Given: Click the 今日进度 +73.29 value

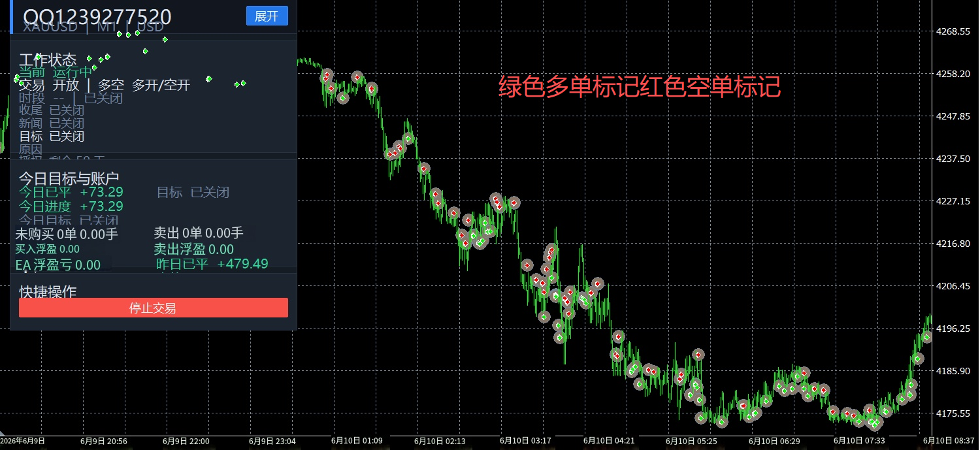Looking at the screenshot, I should tap(71, 206).
